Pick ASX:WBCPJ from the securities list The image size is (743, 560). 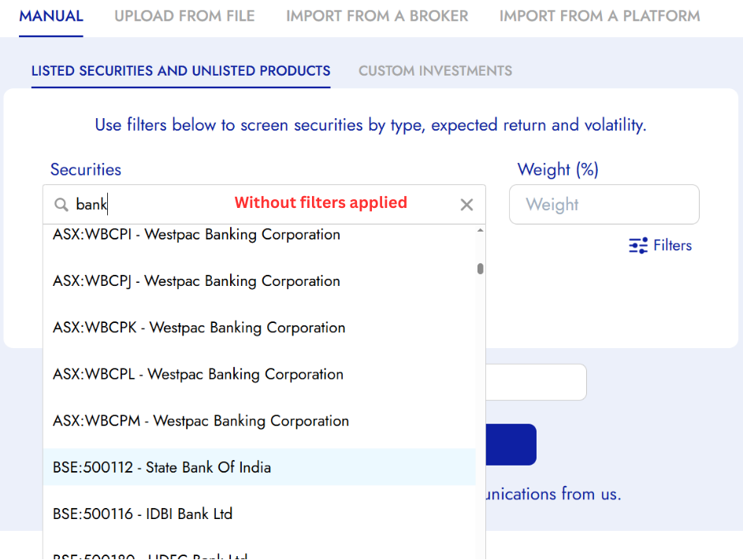(x=197, y=281)
